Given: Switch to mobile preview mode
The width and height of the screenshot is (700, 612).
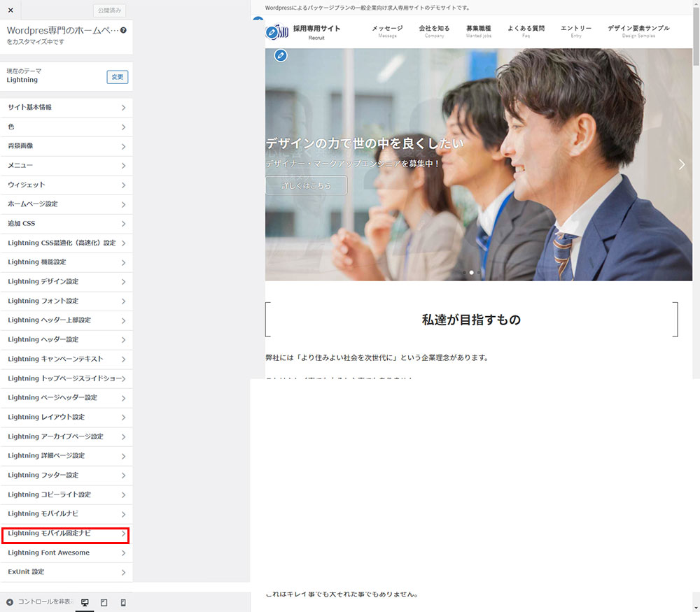Looking at the screenshot, I should click(x=123, y=602).
